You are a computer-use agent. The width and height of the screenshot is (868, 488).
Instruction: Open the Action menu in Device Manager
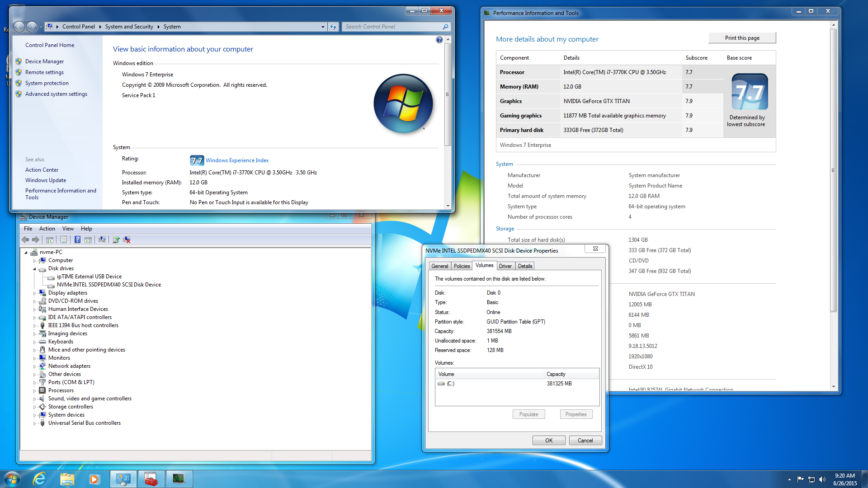47,229
